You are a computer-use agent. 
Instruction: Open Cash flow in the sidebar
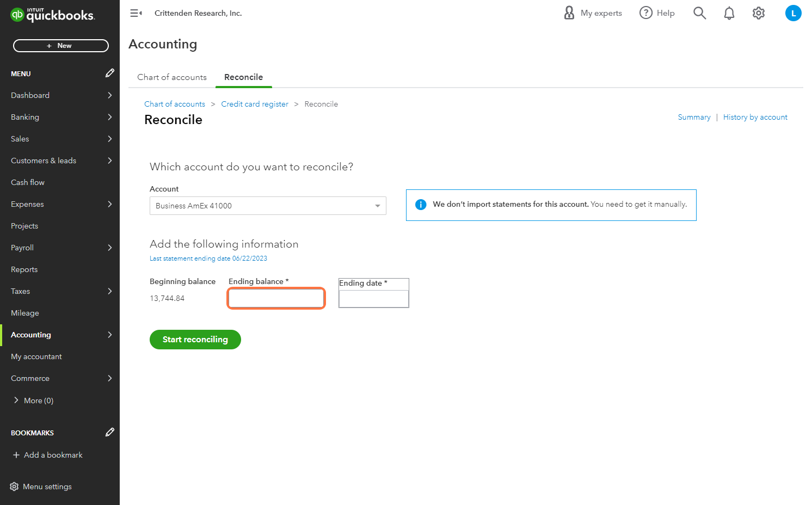click(28, 182)
